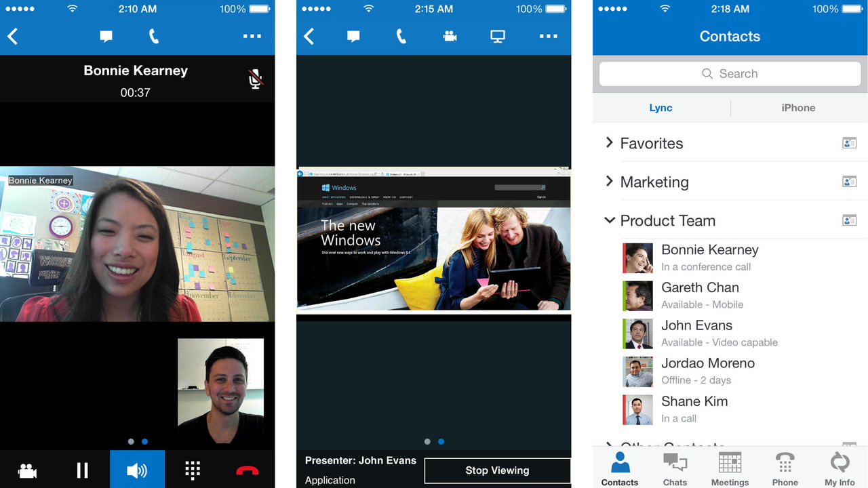Toggle the video camera at call bottom bar

tap(27, 470)
